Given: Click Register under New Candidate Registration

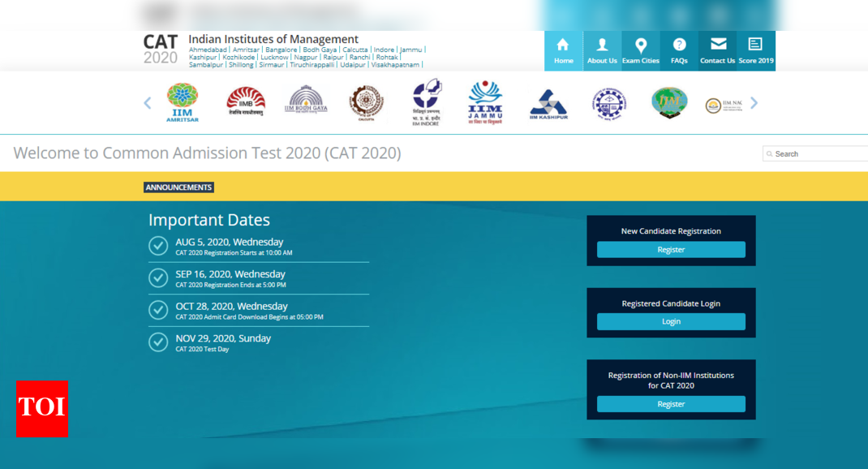Looking at the screenshot, I should point(671,250).
